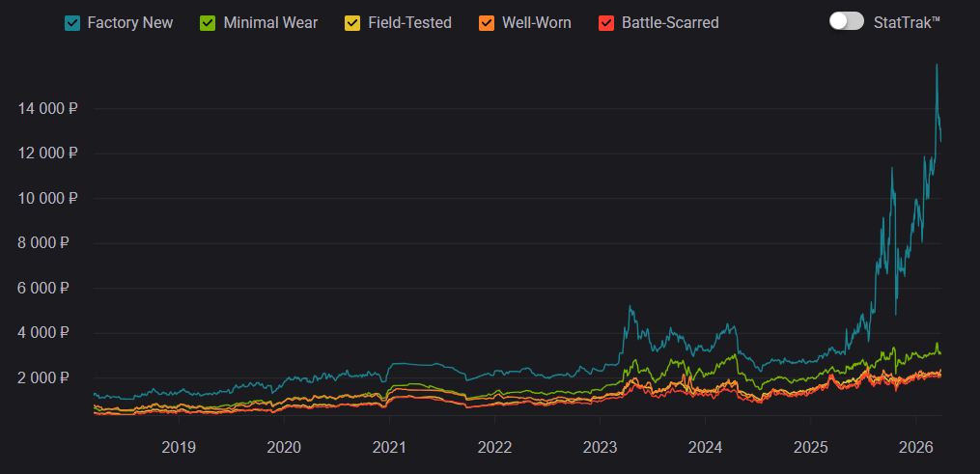Enable the StatTrak™ toggle switch
The width and height of the screenshot is (980, 474).
[846, 21]
